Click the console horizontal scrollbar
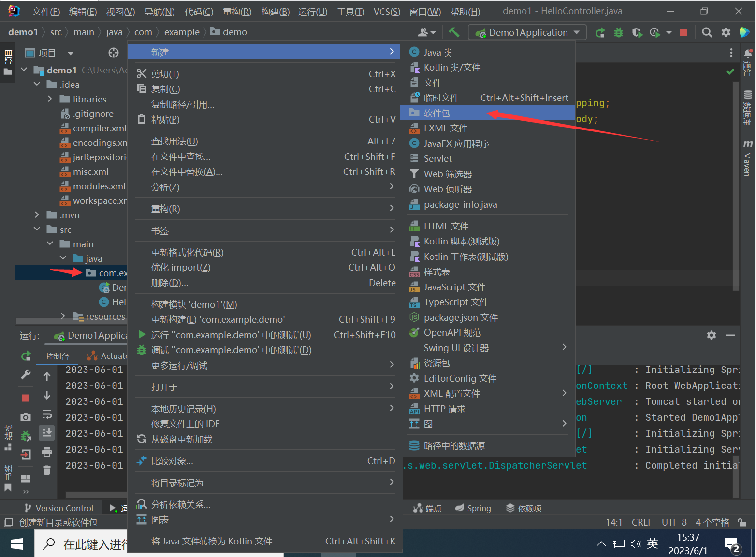The image size is (756, 557). (x=96, y=495)
